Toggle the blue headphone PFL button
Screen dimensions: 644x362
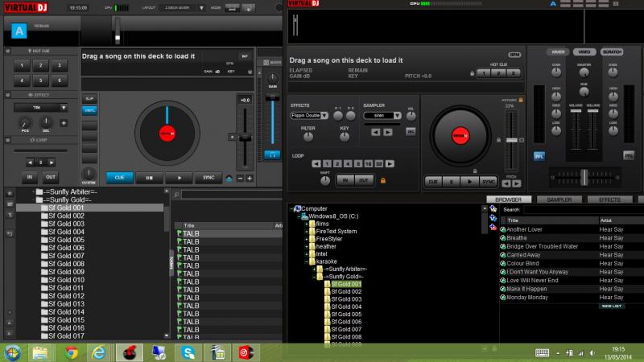click(x=272, y=154)
